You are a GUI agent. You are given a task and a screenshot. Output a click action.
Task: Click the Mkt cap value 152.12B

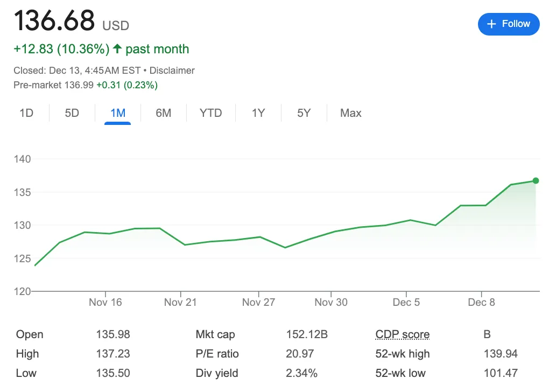[307, 334]
